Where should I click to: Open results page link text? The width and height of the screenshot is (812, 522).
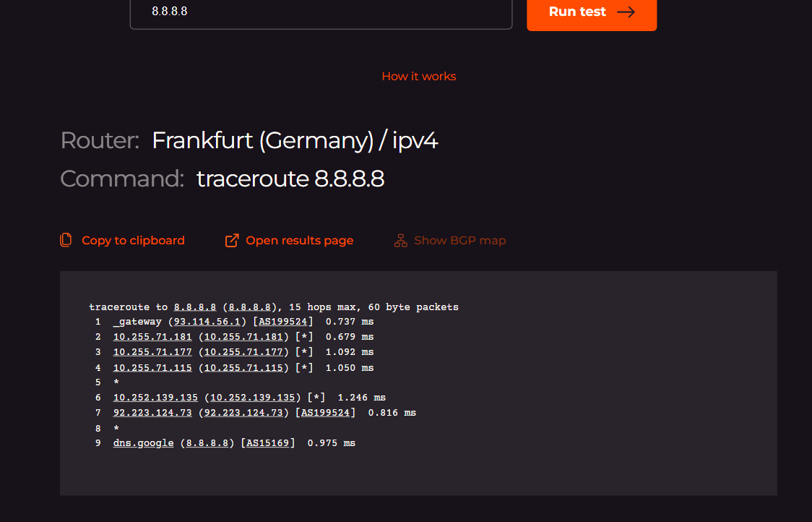[299, 241]
